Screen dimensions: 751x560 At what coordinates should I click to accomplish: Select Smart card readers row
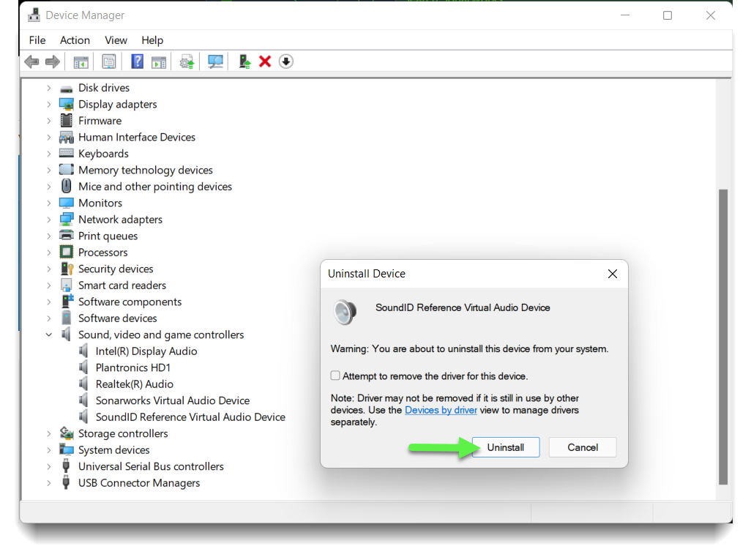click(x=122, y=285)
